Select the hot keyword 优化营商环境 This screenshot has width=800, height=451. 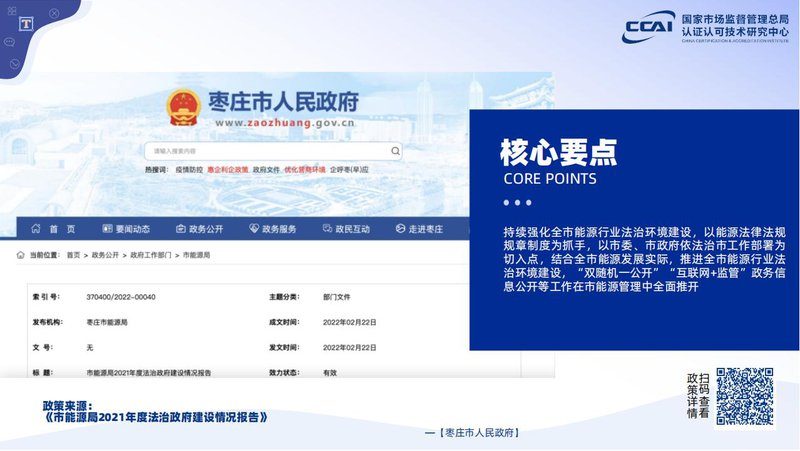click(305, 169)
